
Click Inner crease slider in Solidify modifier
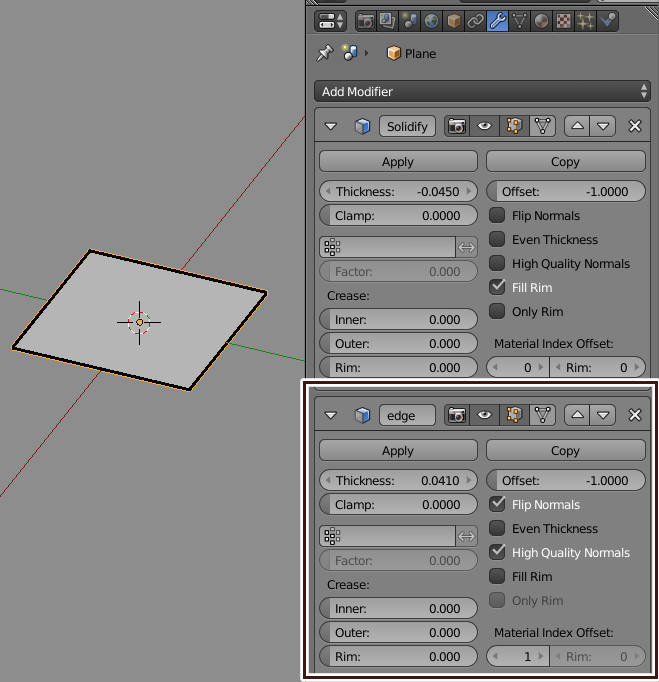click(398, 320)
